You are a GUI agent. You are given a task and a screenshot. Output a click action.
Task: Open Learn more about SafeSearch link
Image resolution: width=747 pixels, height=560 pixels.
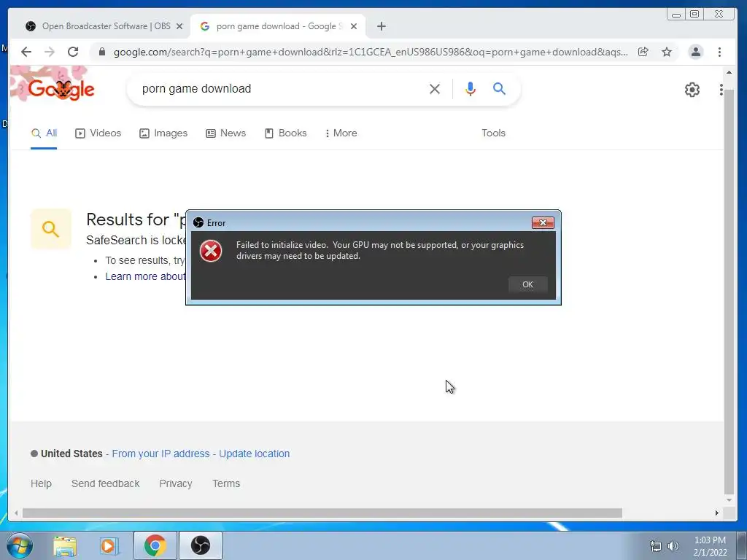(145, 276)
